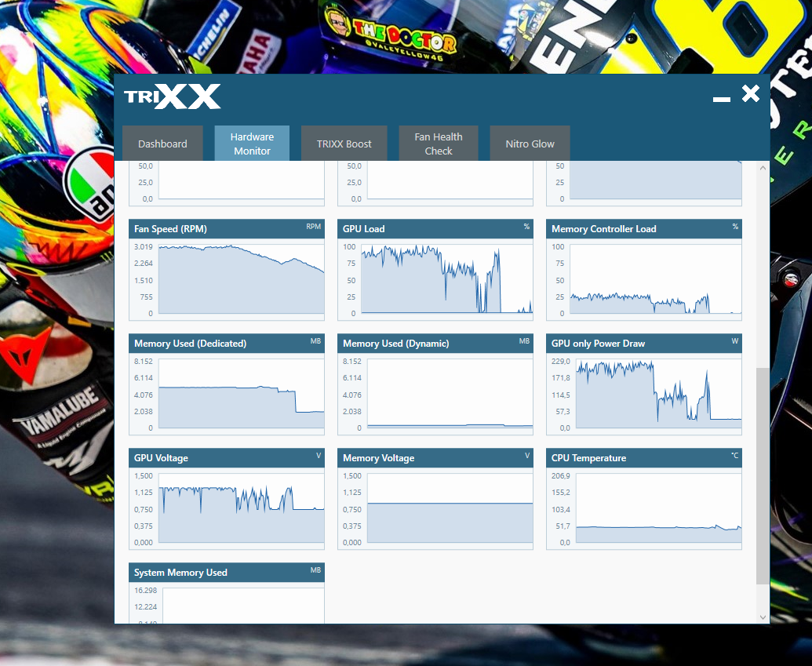Click the TRIXX logo
The image size is (812, 666).
[173, 96]
